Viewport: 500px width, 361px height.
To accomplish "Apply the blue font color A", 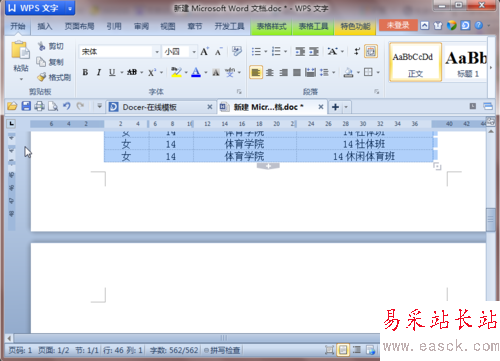I will 196,72.
